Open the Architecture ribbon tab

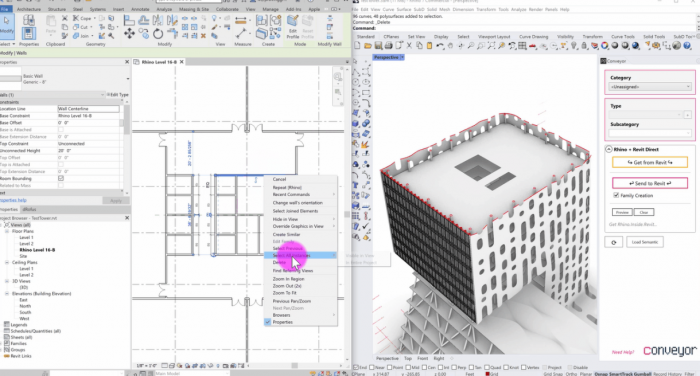pos(29,9)
